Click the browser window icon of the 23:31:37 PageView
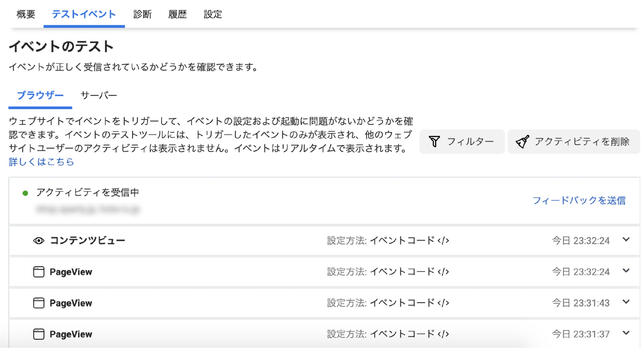This screenshot has width=644, height=348. pos(39,334)
